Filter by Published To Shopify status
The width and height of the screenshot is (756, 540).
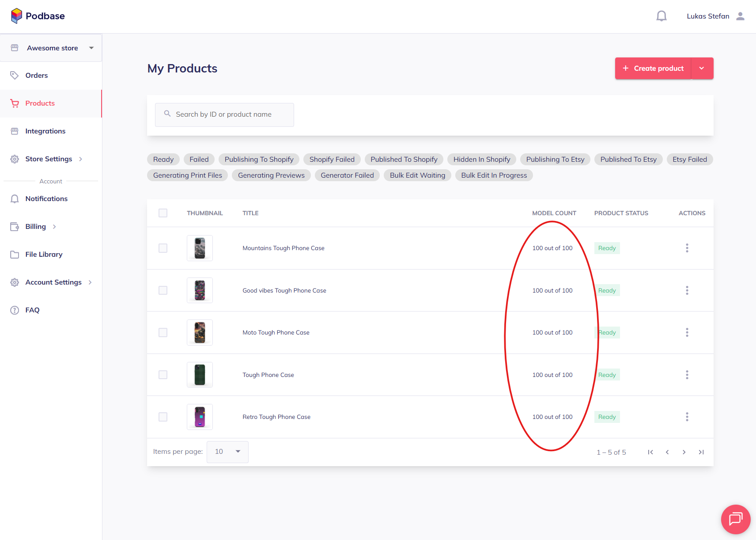pos(404,160)
